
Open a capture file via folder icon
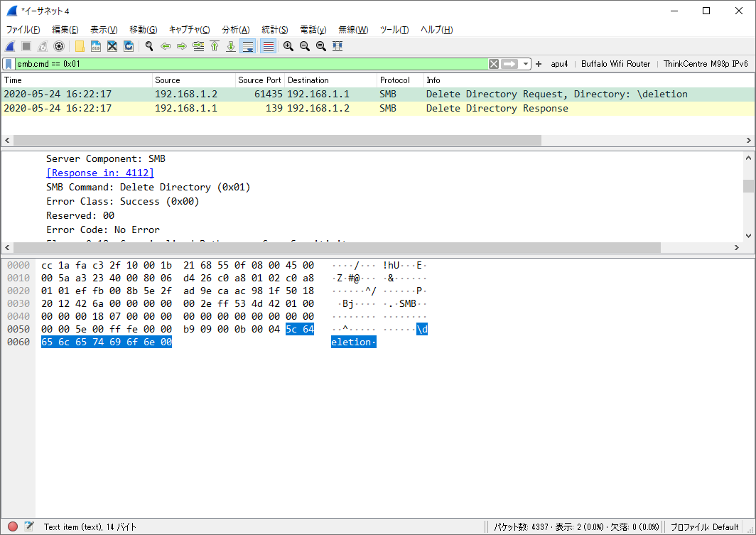tap(80, 46)
